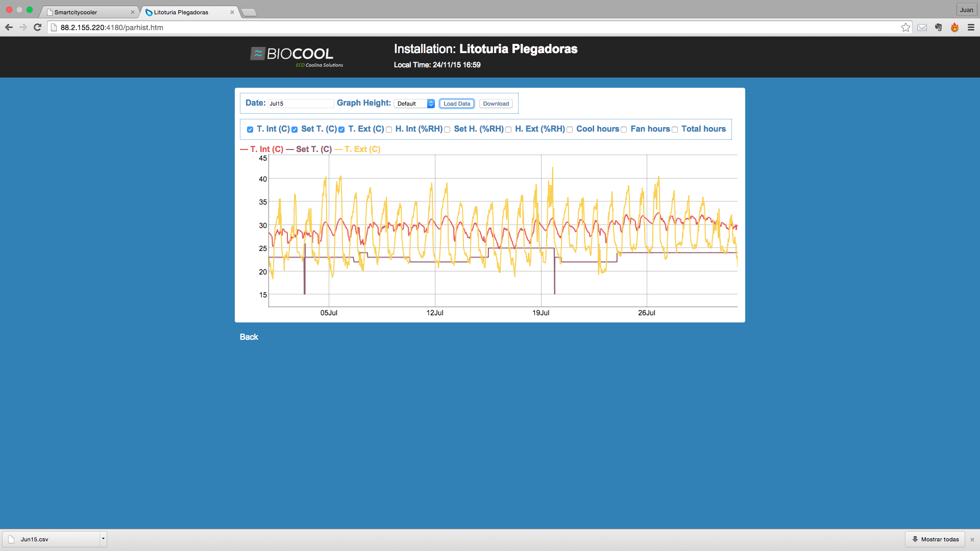Click the orange flame extension icon
The image size is (980, 551).
[954, 28]
